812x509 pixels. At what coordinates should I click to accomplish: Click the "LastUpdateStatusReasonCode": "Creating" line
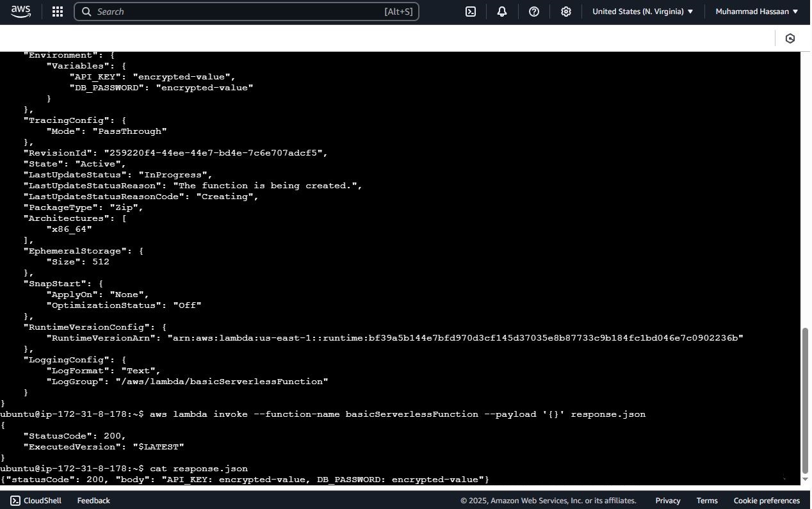point(141,197)
